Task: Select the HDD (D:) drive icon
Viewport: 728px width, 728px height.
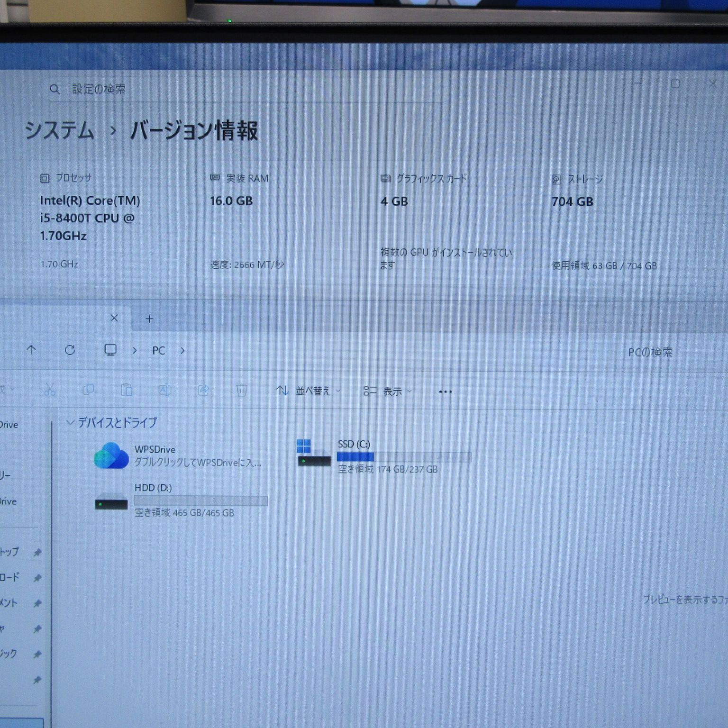Action: click(111, 501)
